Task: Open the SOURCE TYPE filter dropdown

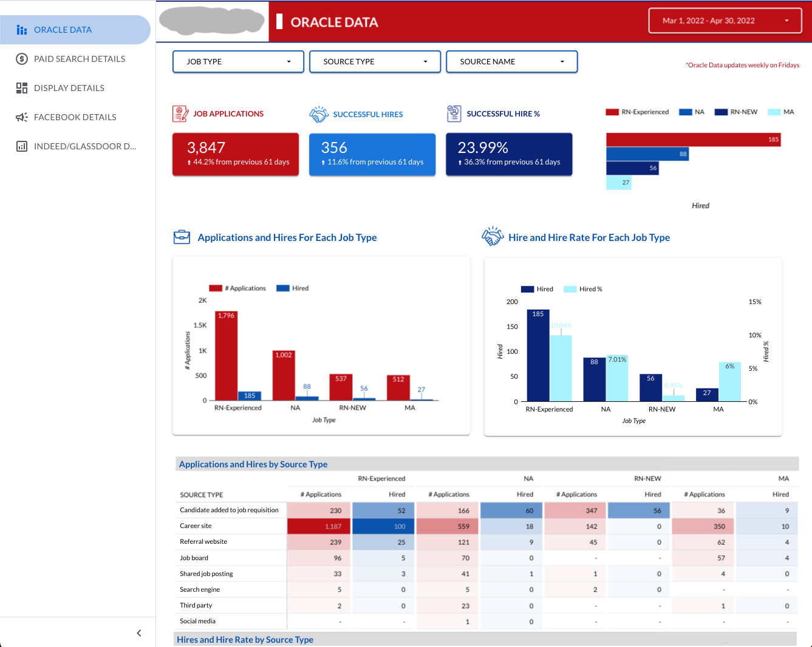Action: pos(375,61)
